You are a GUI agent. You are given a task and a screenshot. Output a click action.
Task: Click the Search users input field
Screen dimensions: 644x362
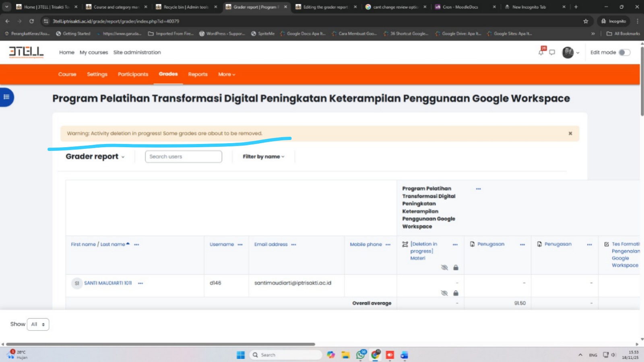point(183,156)
